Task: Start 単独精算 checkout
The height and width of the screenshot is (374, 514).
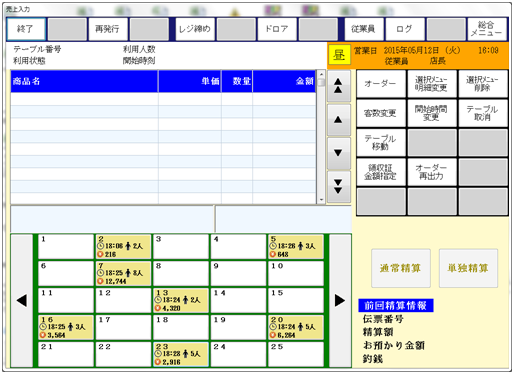Action: pyautogui.click(x=468, y=268)
